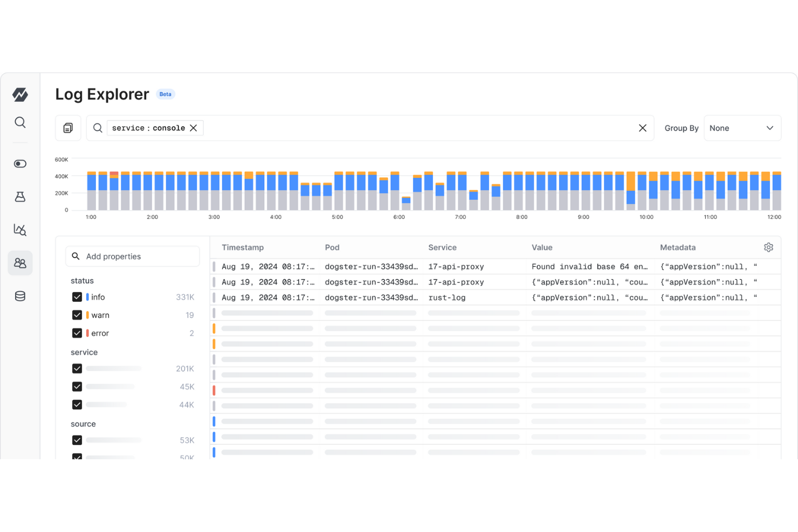Remove the service : console filter chip

(194, 128)
